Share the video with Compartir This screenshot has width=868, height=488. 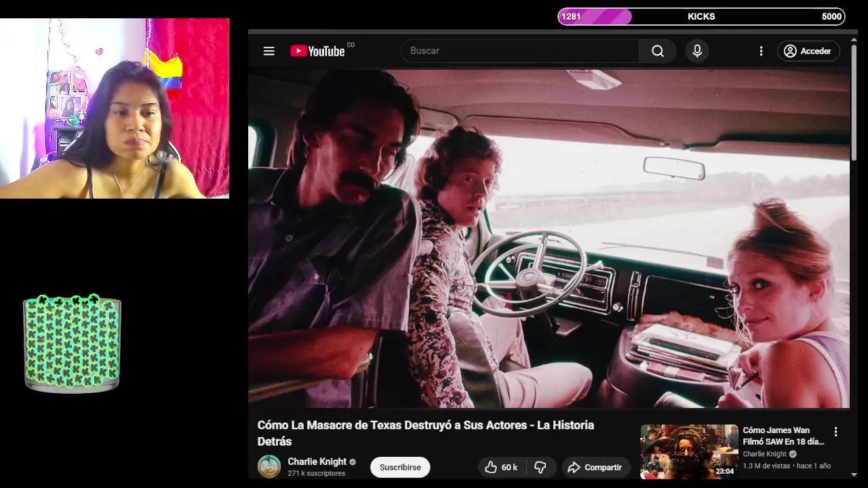coord(595,467)
